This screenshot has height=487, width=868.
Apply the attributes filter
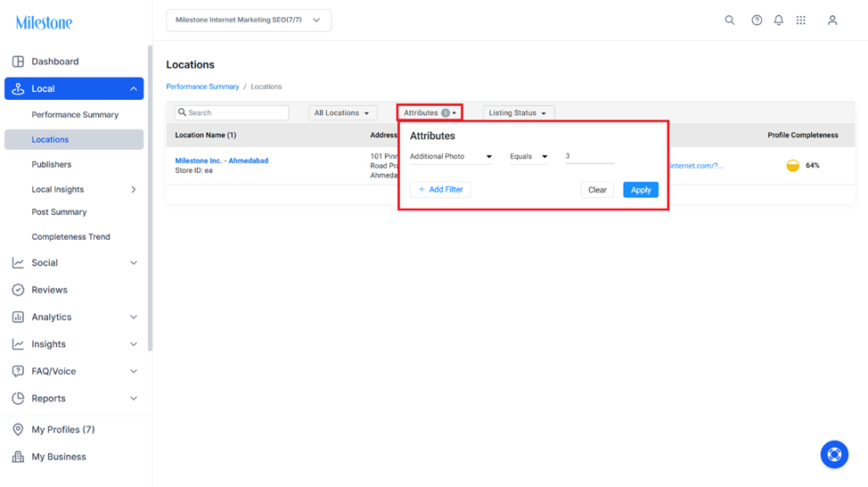click(641, 190)
